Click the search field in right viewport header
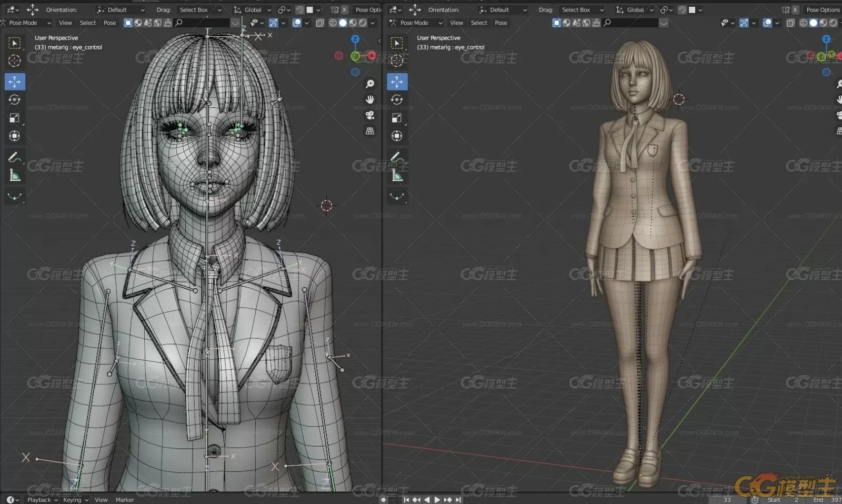Image resolution: width=842 pixels, height=504 pixels. pyautogui.click(x=630, y=23)
